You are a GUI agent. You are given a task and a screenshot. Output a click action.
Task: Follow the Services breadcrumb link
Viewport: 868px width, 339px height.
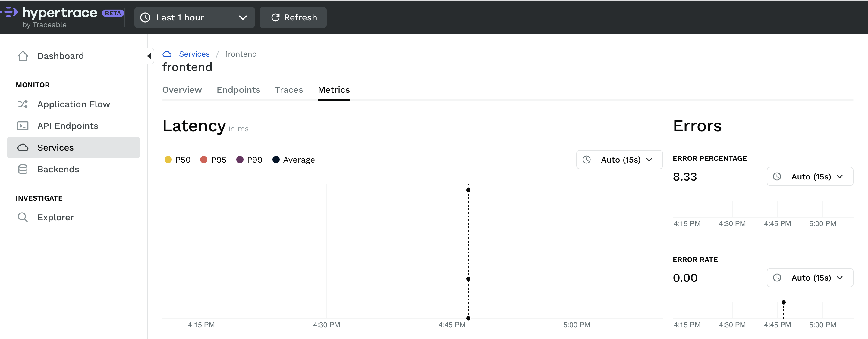click(194, 54)
